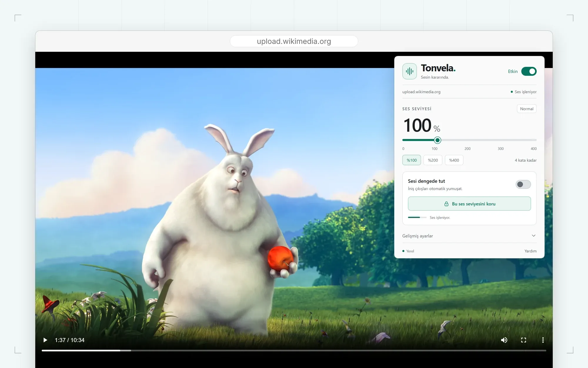Click the volume slider handle
The height and width of the screenshot is (368, 588).
pyautogui.click(x=437, y=140)
